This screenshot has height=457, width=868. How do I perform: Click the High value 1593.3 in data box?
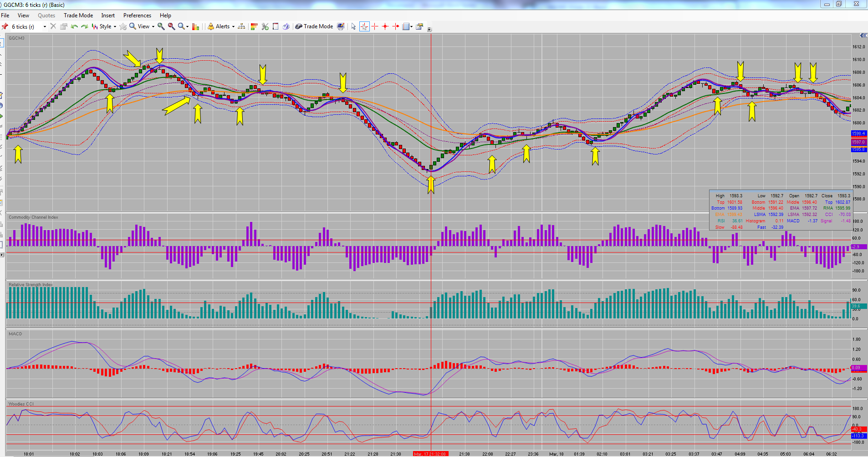tap(736, 196)
